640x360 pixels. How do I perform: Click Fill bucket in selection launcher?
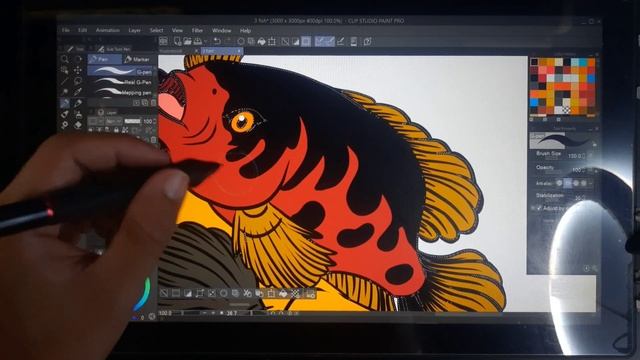click(x=283, y=293)
